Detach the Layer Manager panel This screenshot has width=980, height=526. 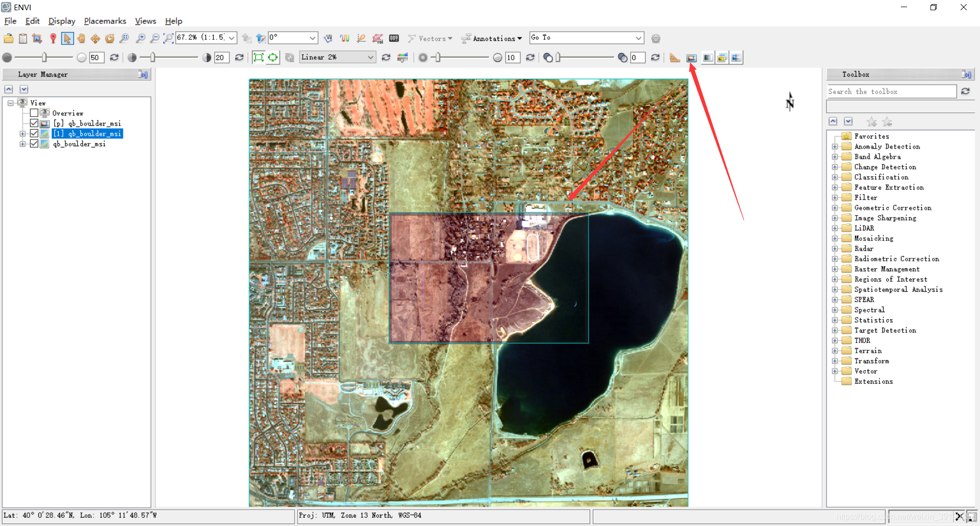143,75
